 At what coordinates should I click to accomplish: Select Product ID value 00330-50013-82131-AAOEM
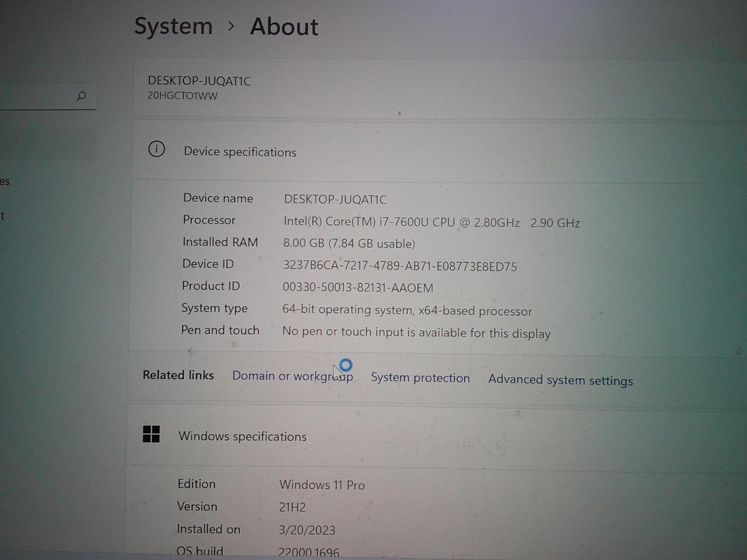click(x=358, y=288)
